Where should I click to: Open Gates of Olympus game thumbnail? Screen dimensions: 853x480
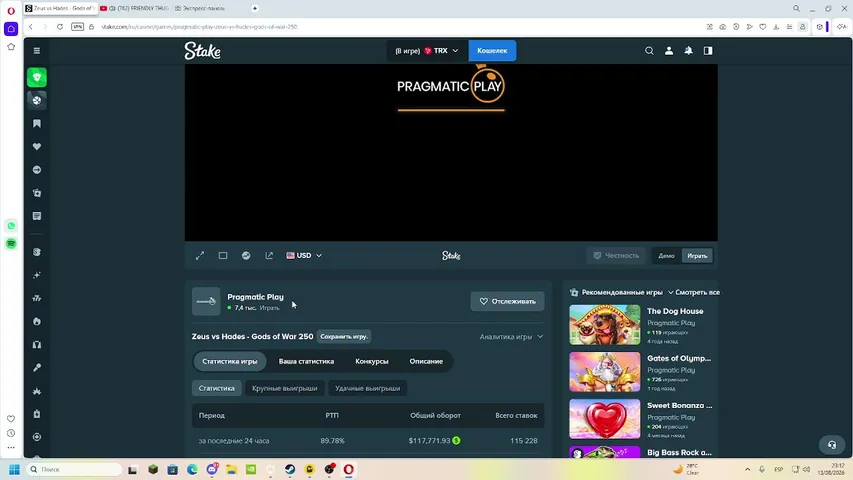pos(605,372)
